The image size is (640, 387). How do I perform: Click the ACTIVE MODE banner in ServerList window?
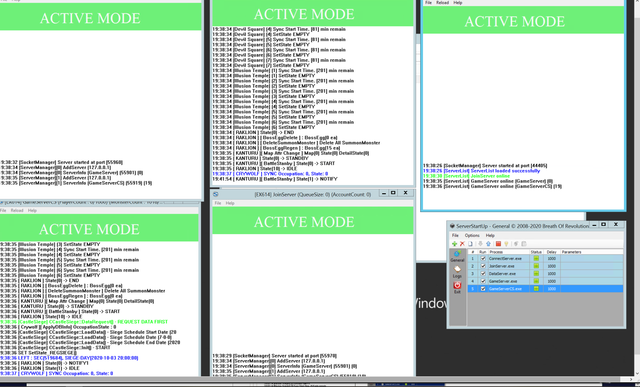pyautogui.click(x=523, y=20)
